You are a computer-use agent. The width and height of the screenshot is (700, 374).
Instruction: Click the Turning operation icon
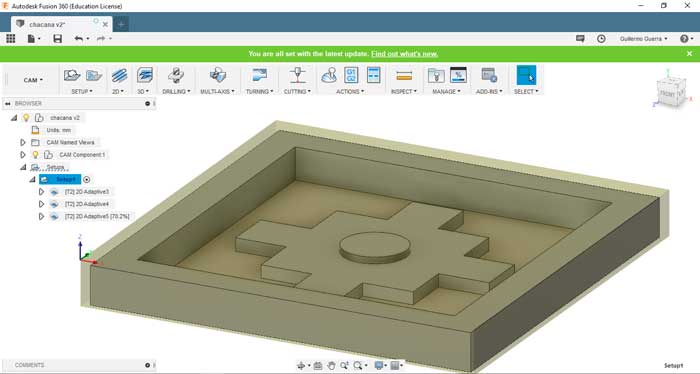(x=259, y=75)
